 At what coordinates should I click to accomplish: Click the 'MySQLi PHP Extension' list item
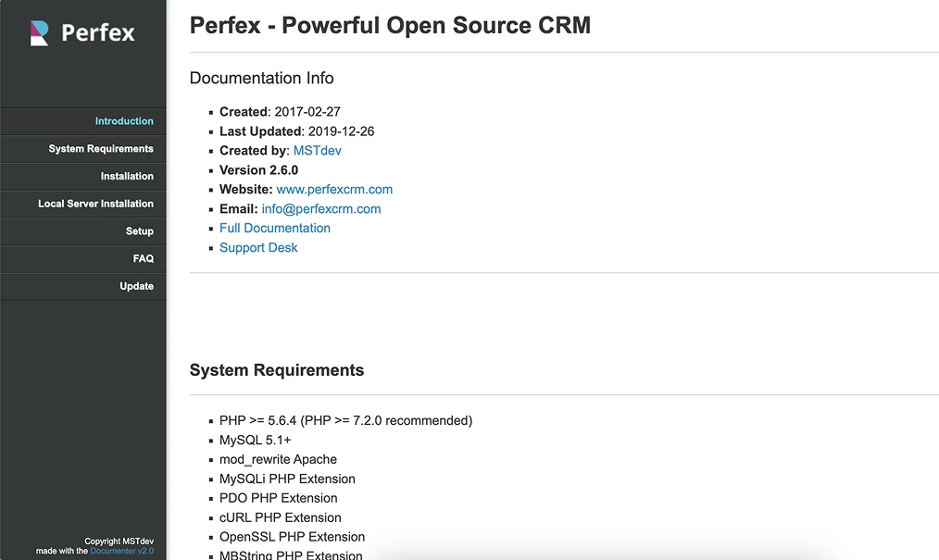[x=287, y=479]
